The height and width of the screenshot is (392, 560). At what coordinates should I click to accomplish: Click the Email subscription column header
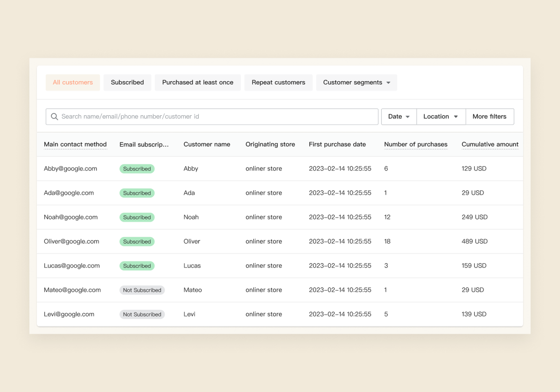point(144,145)
